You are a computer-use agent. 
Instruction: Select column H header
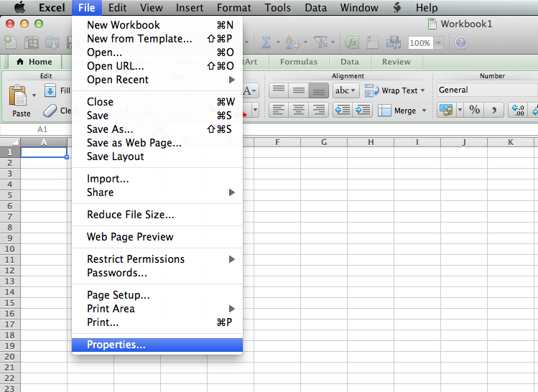coord(371,142)
